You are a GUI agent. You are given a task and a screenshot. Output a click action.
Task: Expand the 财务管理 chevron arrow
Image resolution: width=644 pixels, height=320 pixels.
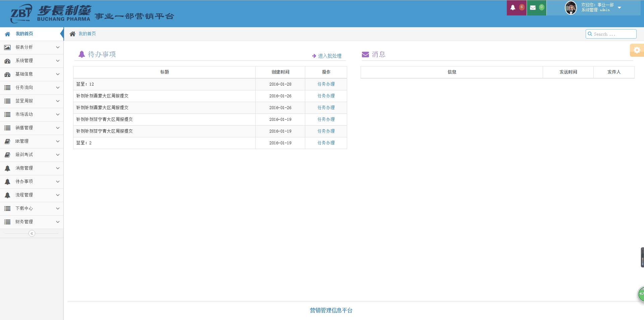click(x=58, y=222)
